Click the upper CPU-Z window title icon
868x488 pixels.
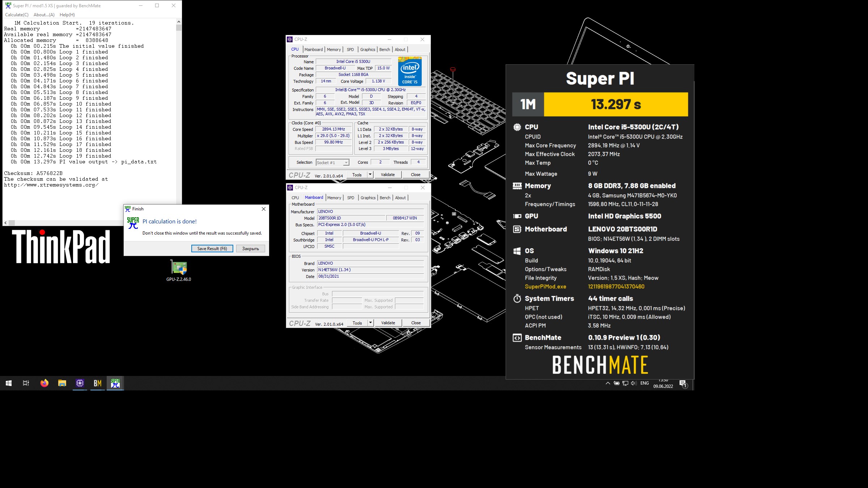click(x=290, y=39)
